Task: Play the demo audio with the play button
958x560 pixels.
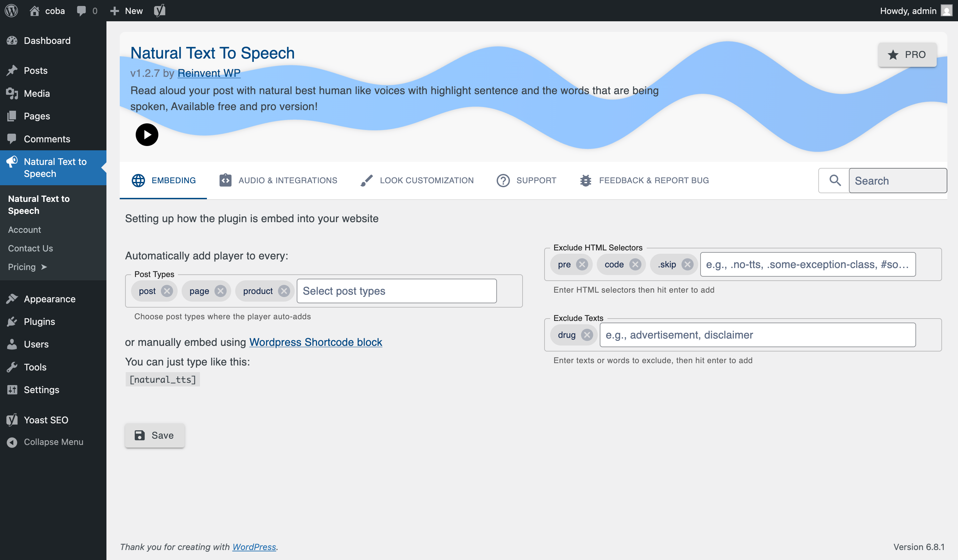Action: (147, 135)
